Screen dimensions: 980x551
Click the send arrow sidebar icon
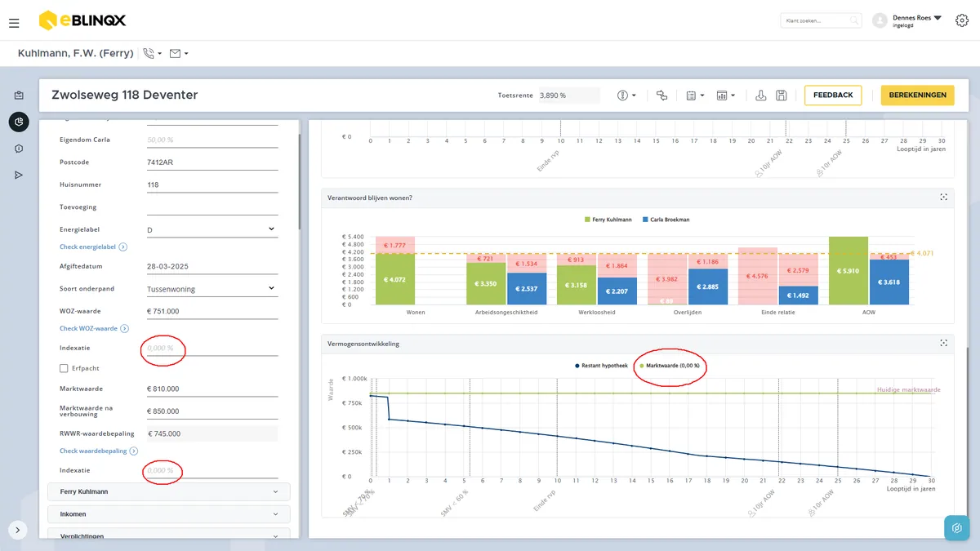point(19,176)
